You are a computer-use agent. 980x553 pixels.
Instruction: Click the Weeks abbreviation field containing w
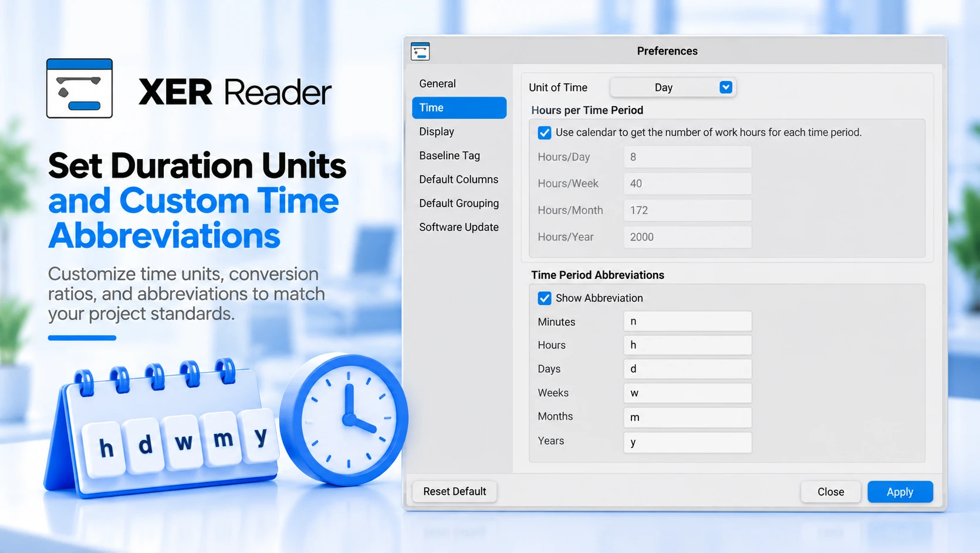pos(688,393)
